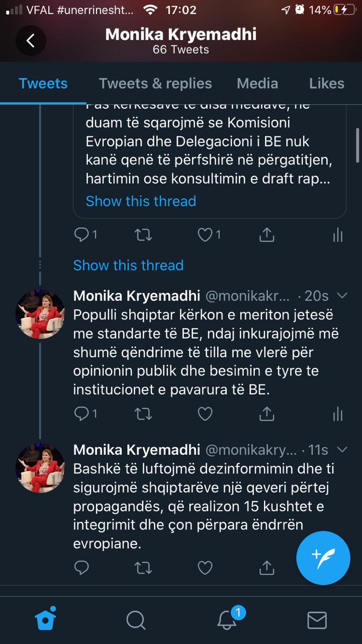Image resolution: width=362 pixels, height=644 pixels.
Task: Reply to the "Populli shqiptar" tweet
Action: pos(81,414)
